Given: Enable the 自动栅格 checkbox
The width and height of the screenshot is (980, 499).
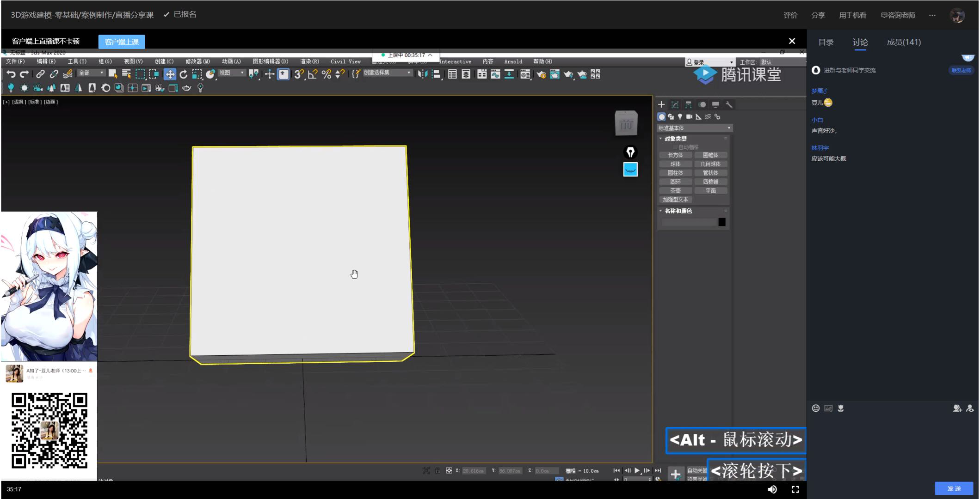Looking at the screenshot, I should point(676,147).
